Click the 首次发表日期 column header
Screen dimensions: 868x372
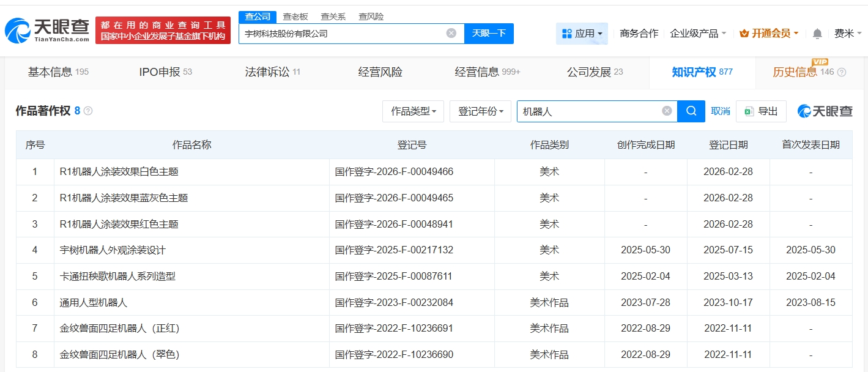[x=811, y=145]
